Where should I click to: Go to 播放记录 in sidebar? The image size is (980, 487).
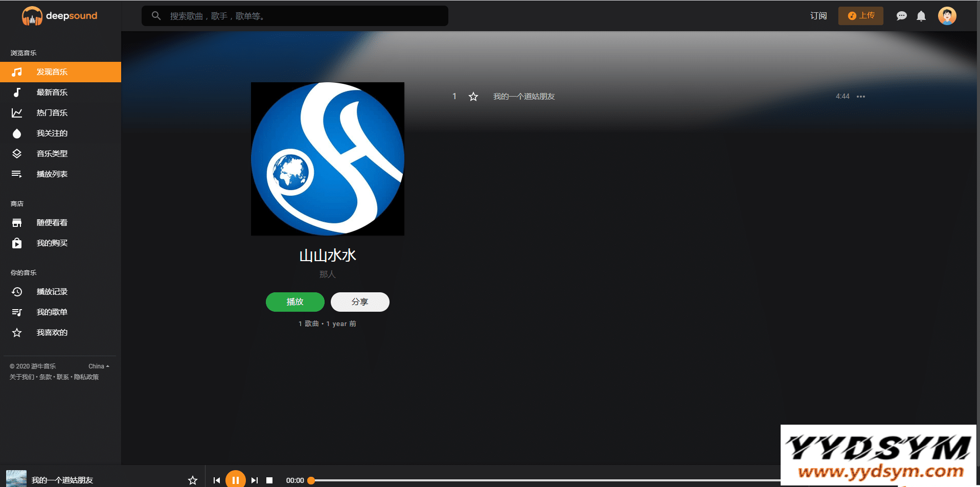[52, 292]
